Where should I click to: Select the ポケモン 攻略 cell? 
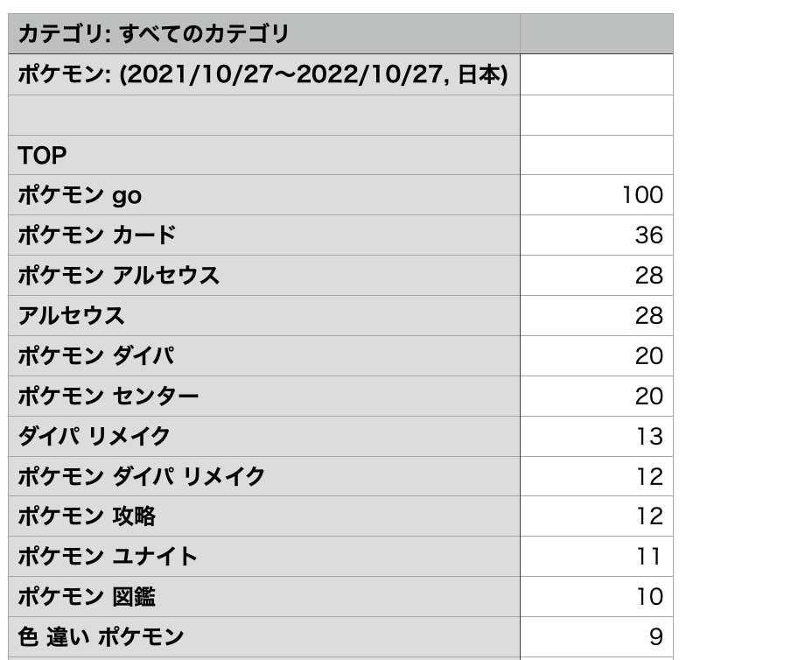[262, 516]
